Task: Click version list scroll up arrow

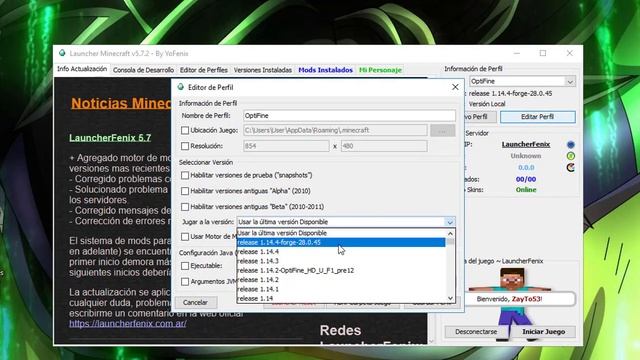Action: pos(451,233)
